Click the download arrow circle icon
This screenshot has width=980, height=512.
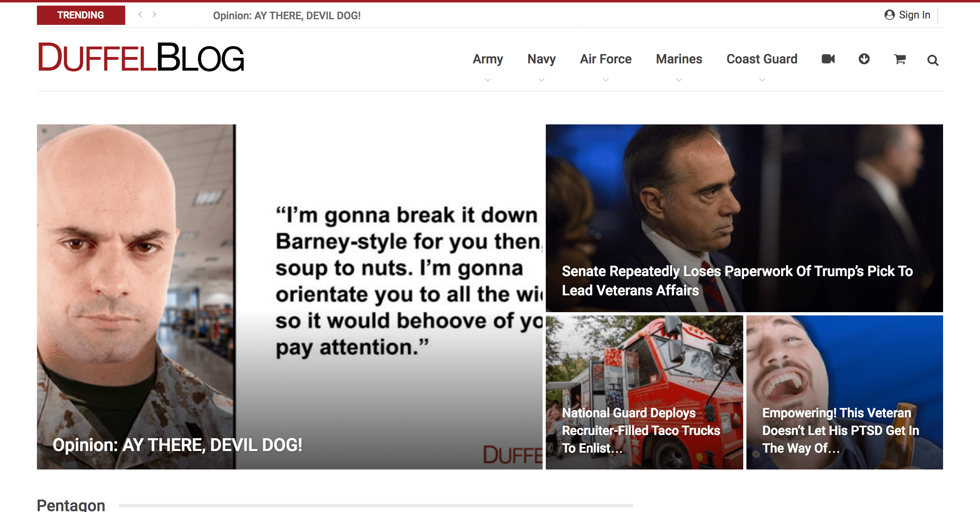864,59
